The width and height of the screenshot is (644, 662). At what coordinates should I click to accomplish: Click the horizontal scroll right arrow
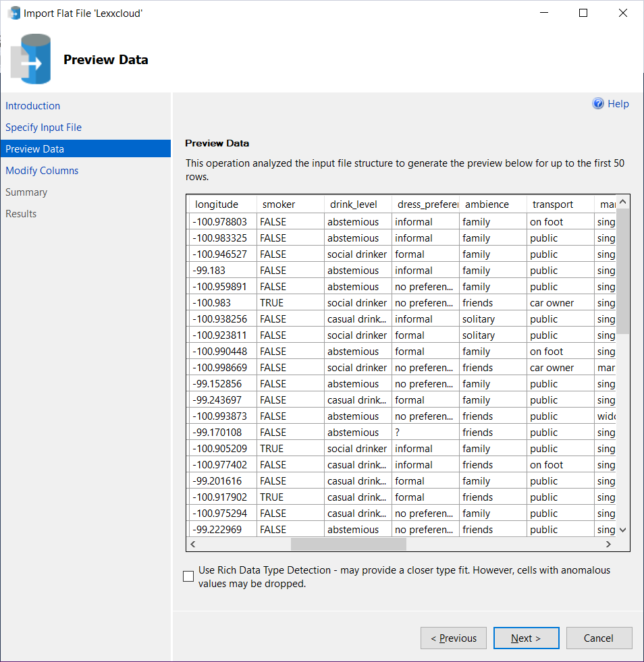click(x=608, y=544)
